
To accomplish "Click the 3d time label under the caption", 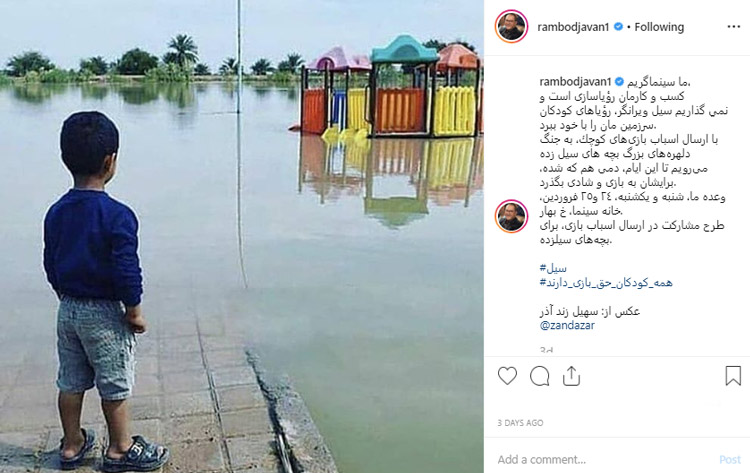I will 546,350.
